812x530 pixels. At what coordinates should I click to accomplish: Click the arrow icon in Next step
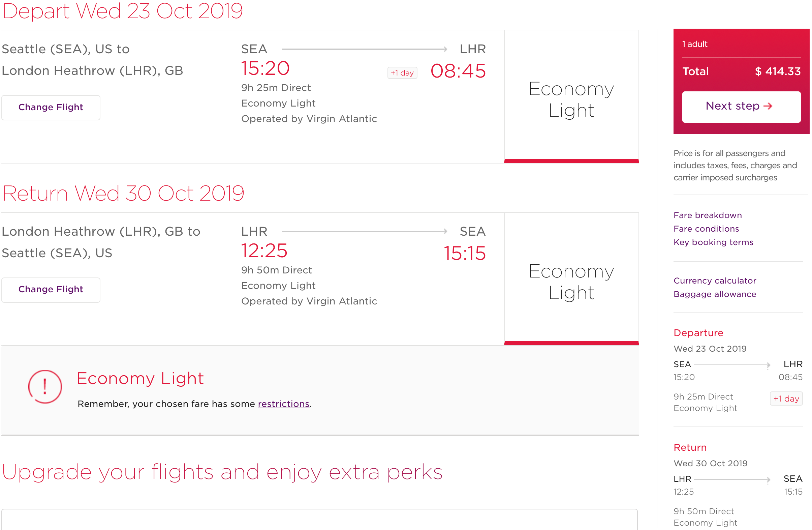coord(768,106)
